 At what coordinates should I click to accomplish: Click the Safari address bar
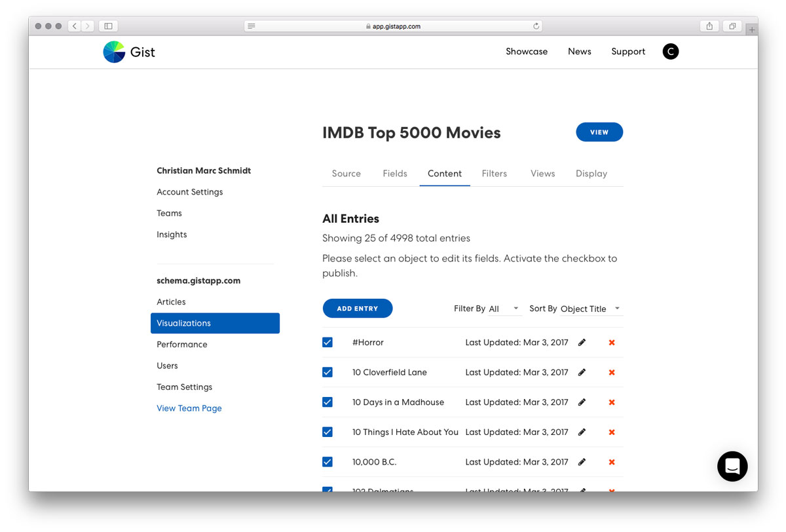(393, 26)
